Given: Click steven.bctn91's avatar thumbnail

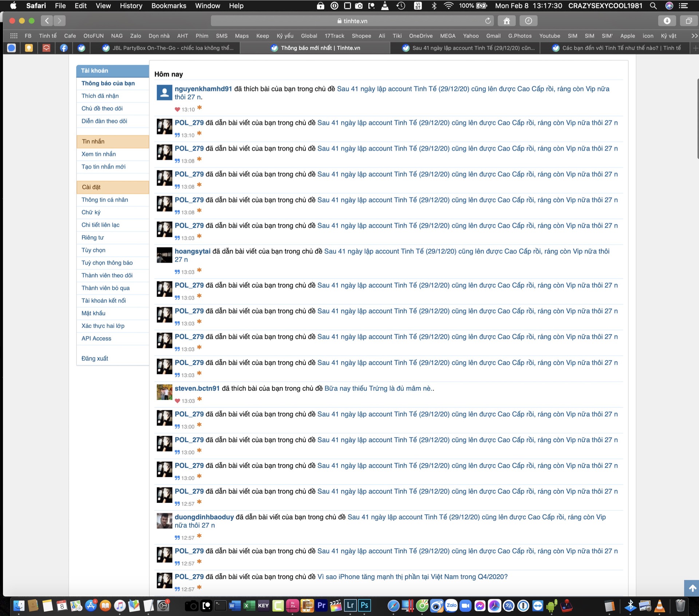Looking at the screenshot, I should coord(165,392).
